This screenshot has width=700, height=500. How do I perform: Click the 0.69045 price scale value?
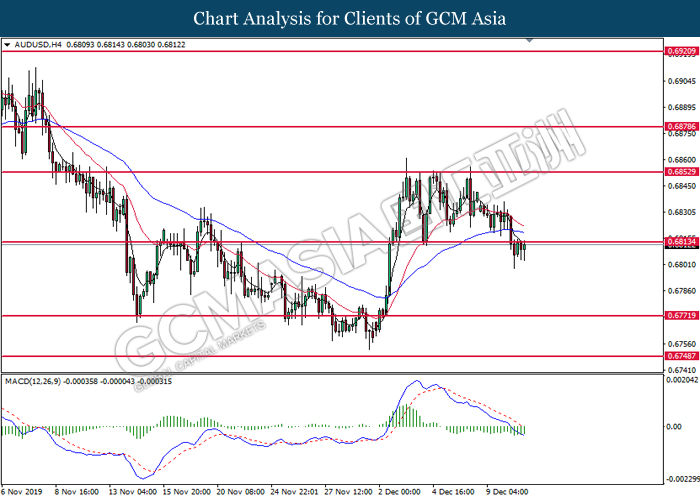pyautogui.click(x=682, y=81)
